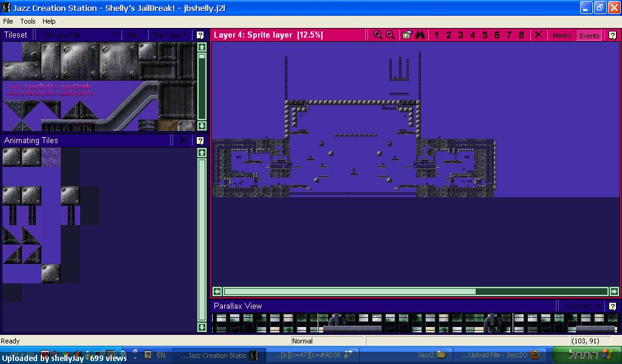This screenshot has width=622, height=364.
Task: Select layer 8 number button
Action: click(x=521, y=35)
